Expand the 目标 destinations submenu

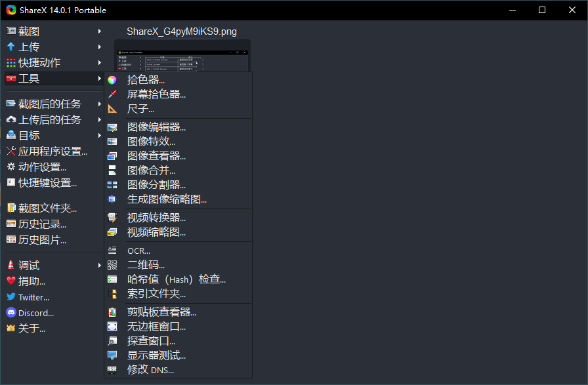(26, 135)
